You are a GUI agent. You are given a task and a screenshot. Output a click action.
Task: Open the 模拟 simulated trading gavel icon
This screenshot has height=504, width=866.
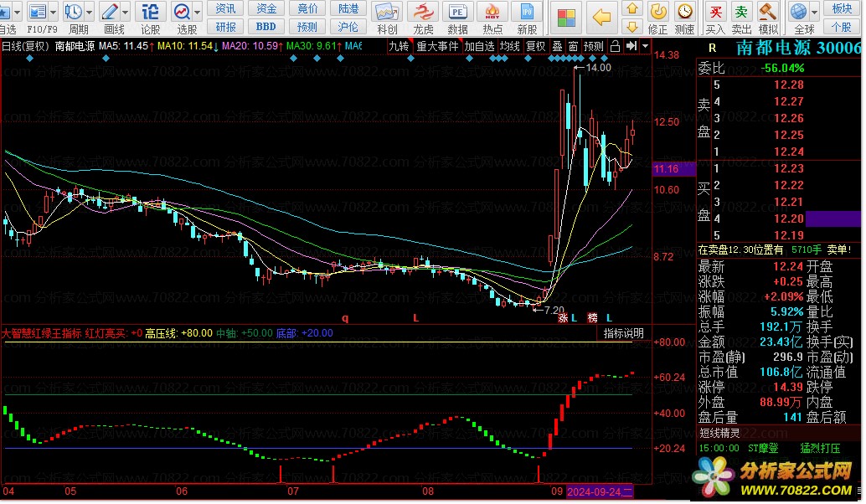tap(768, 12)
